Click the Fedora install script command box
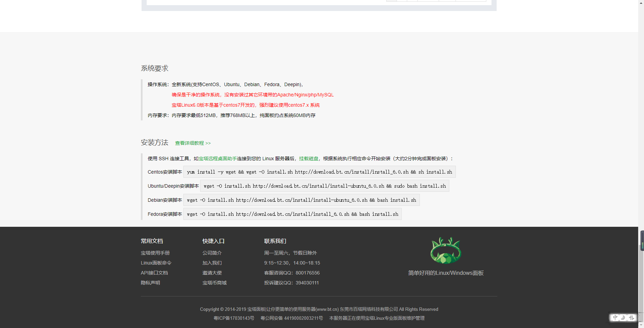Screen dimensions: 644x328 [x=292, y=214]
